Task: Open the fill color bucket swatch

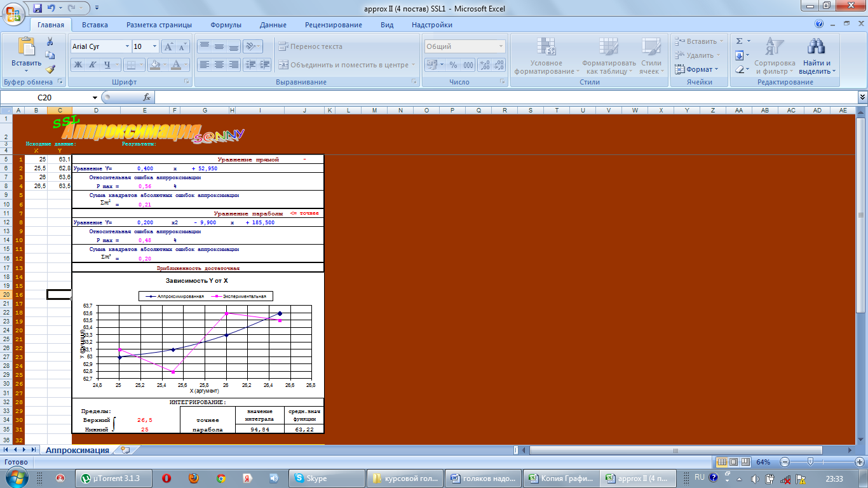Action: pos(154,64)
